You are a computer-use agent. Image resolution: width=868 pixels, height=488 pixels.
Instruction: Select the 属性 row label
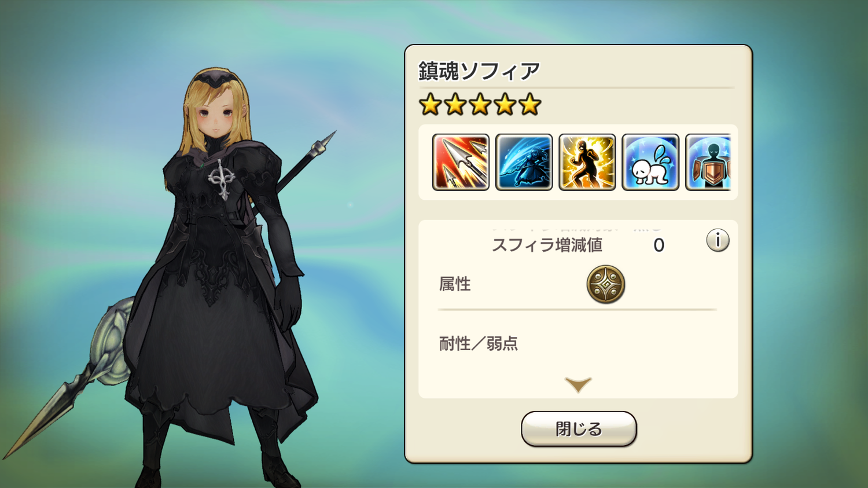coord(455,284)
